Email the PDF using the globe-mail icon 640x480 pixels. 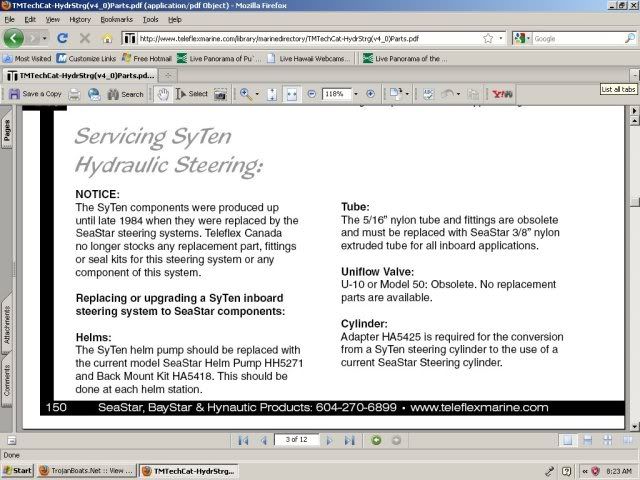click(x=94, y=94)
